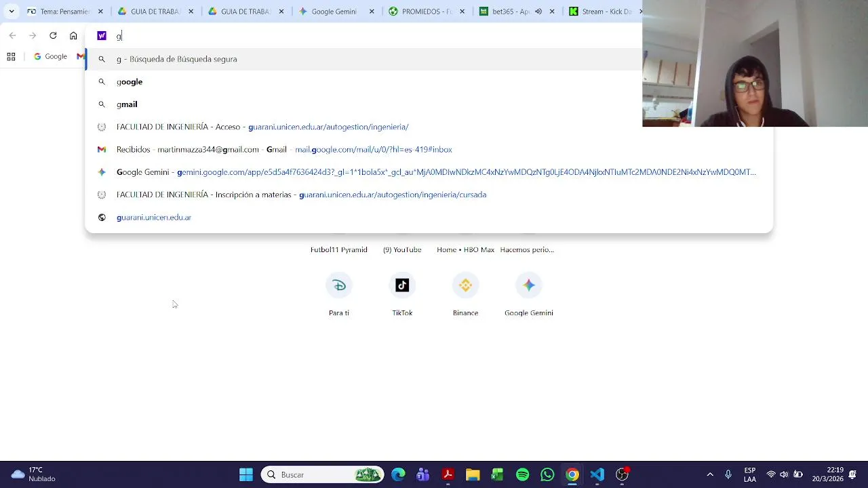Close the bet365 tab
Viewport: 868px width, 488px height.
552,12
